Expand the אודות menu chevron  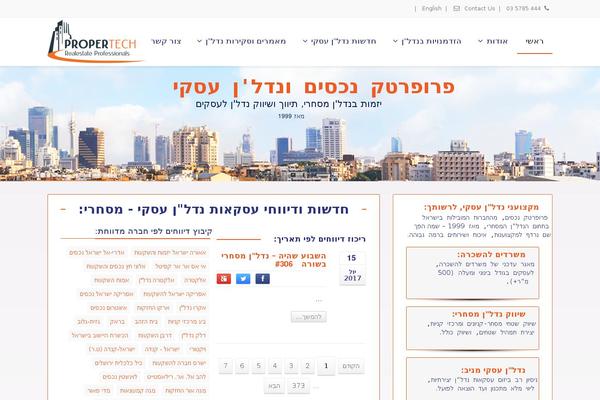(480, 41)
